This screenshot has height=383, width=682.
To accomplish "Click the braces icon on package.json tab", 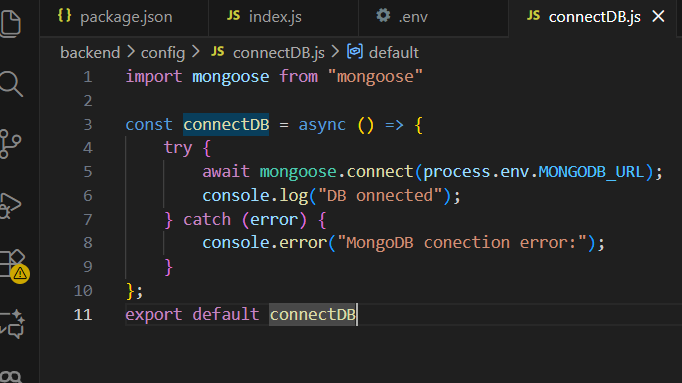I will pyautogui.click(x=64, y=16).
